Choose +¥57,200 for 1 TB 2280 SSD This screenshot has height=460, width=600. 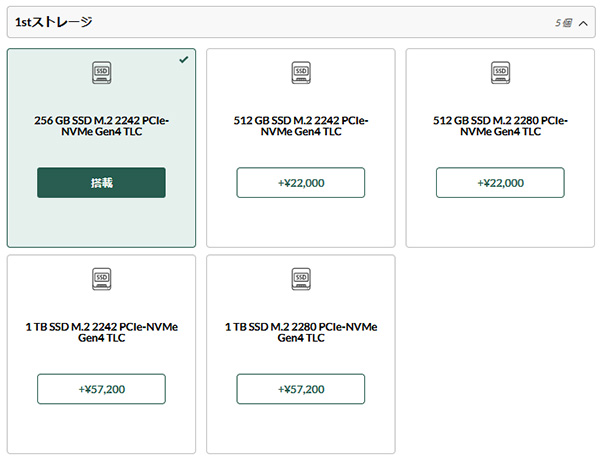click(301, 389)
